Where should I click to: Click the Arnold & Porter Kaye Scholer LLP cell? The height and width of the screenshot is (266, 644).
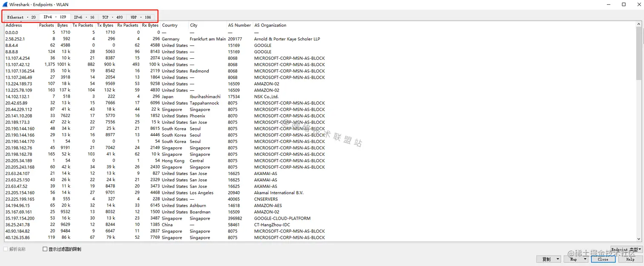287,39
